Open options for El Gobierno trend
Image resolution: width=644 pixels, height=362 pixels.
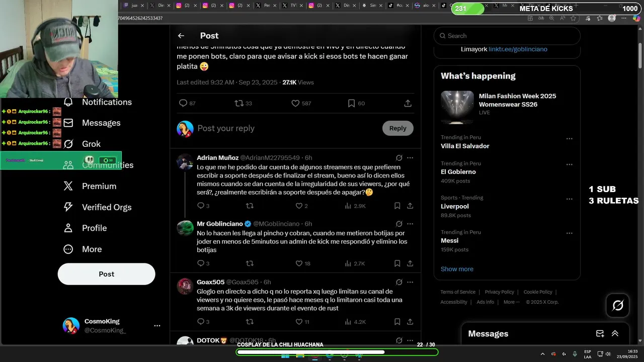pyautogui.click(x=569, y=164)
